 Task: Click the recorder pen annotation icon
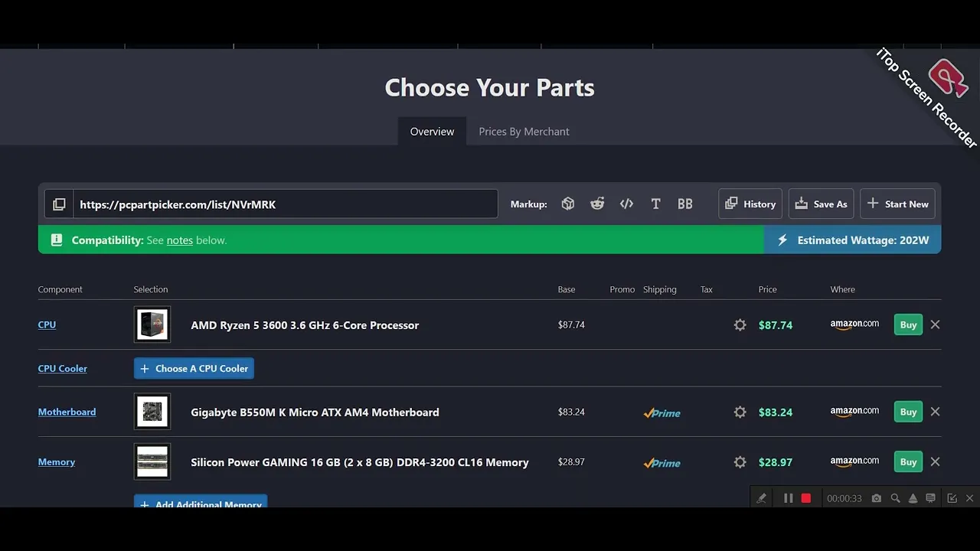point(761,498)
